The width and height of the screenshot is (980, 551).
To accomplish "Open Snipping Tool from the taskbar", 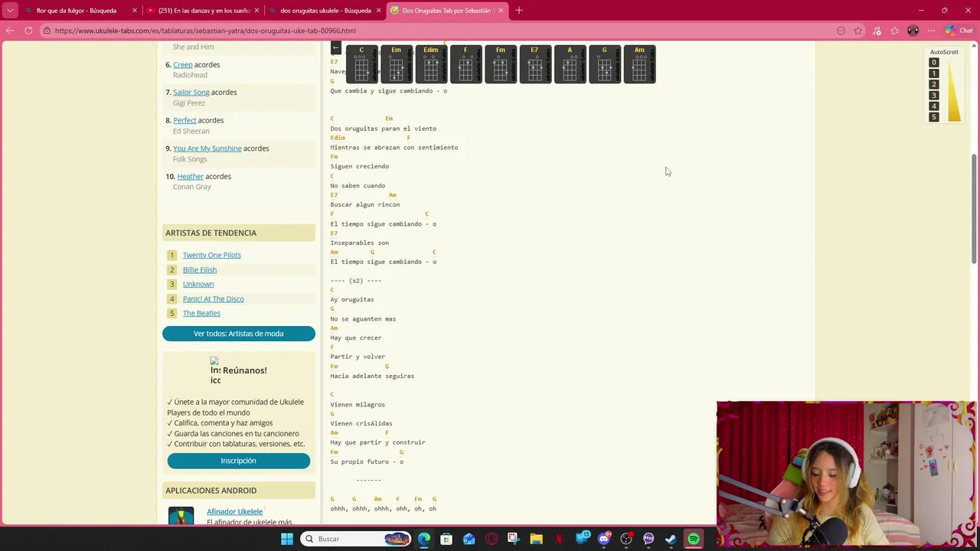I will pos(513,539).
